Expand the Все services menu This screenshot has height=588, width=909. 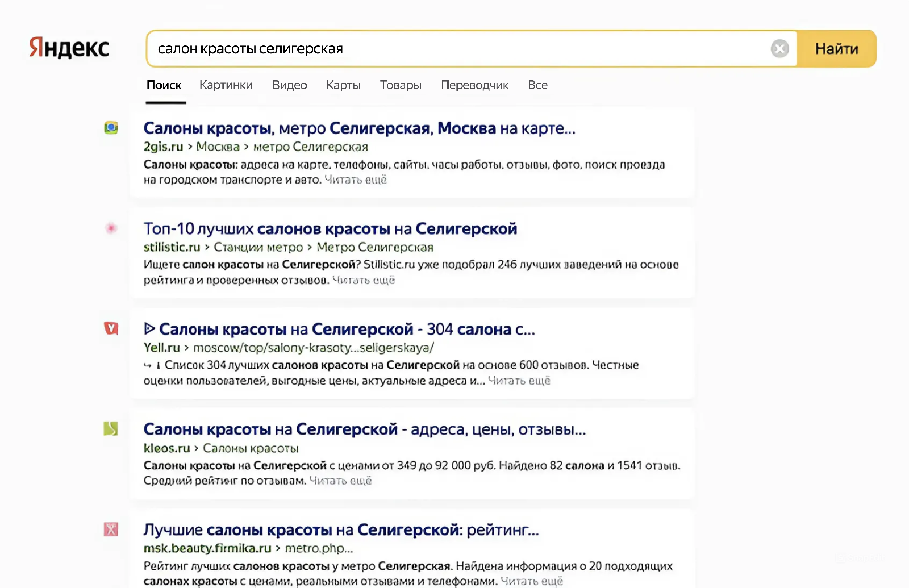(537, 85)
